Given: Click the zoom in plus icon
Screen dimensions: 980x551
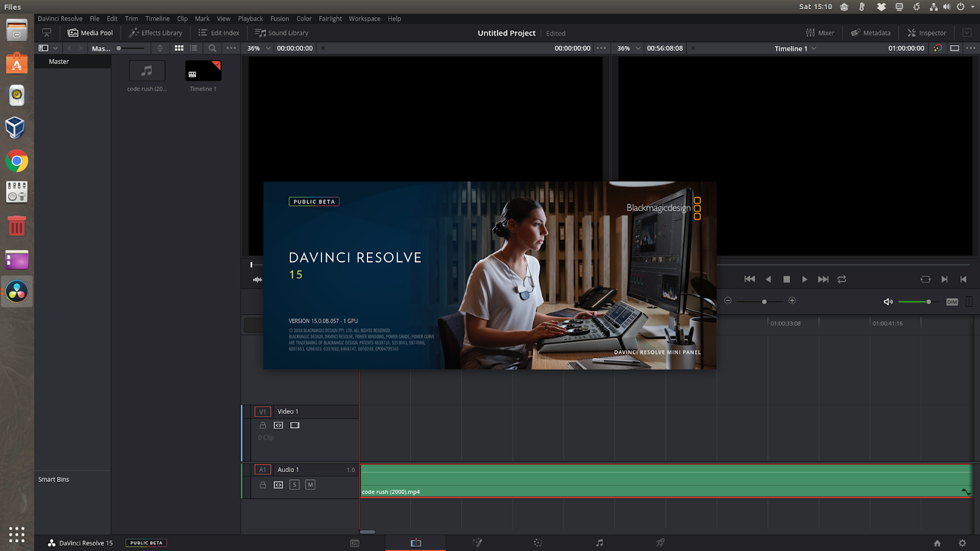Looking at the screenshot, I should click(792, 301).
